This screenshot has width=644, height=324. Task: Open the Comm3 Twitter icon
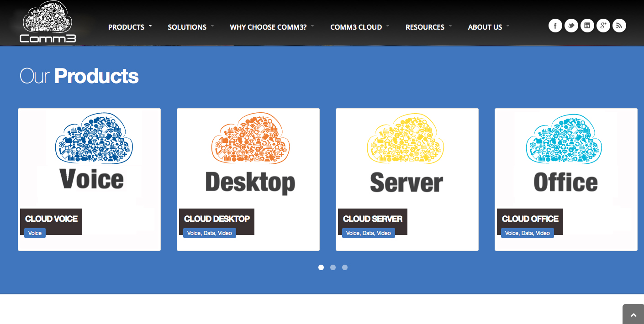[x=571, y=26]
